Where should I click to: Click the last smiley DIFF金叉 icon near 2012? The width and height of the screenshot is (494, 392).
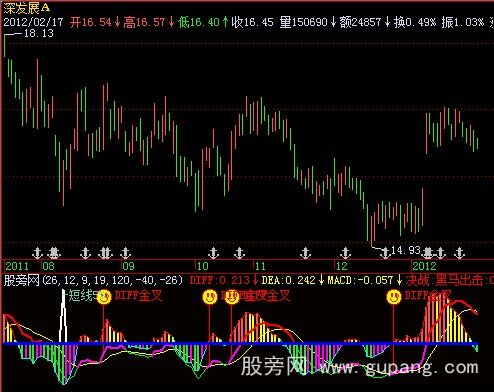(394, 297)
